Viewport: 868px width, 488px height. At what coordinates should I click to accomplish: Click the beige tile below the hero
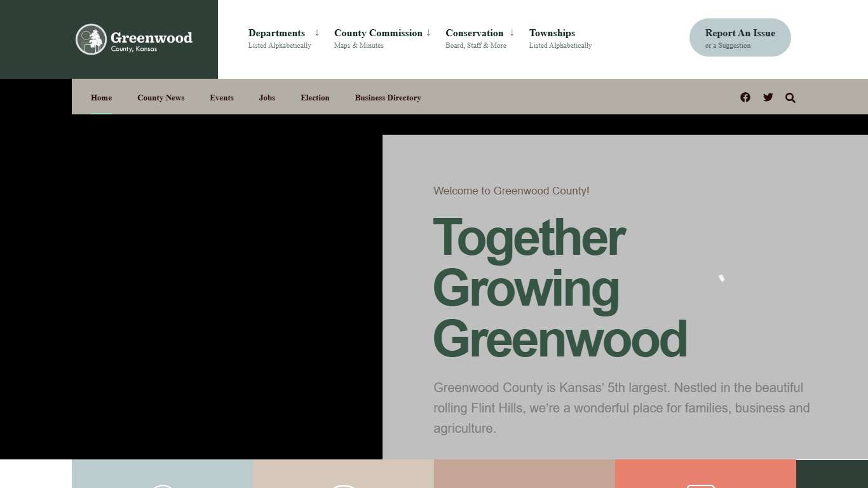pos(343,474)
